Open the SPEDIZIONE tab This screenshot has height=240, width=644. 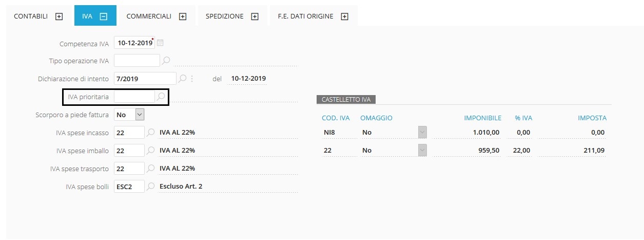(x=225, y=16)
